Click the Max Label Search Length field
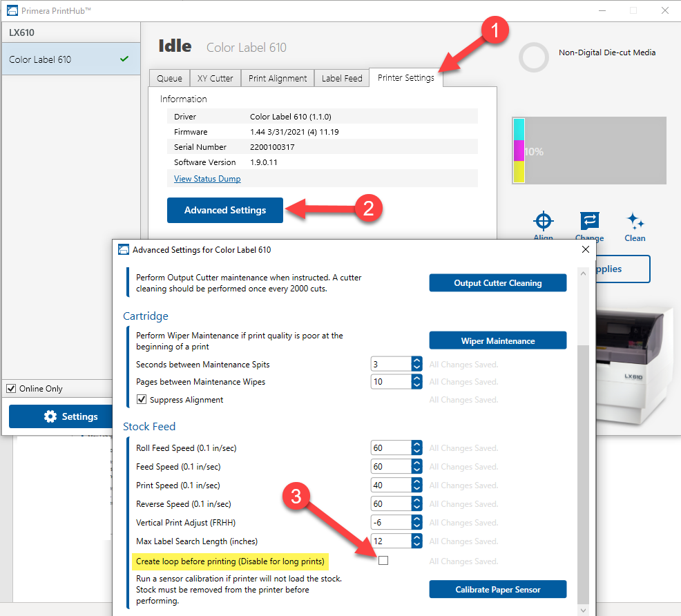 click(x=391, y=541)
